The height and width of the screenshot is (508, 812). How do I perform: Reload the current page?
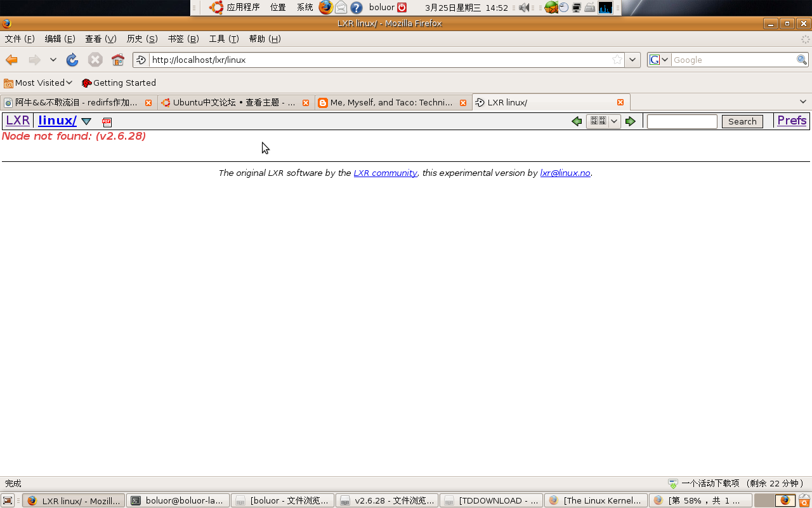coord(72,60)
